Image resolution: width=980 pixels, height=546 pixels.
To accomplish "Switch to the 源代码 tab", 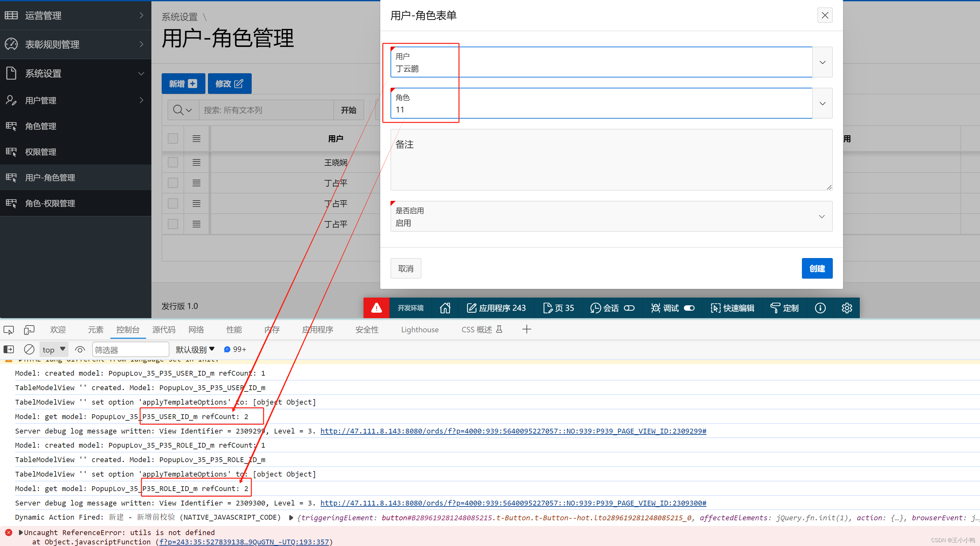I will [x=164, y=329].
